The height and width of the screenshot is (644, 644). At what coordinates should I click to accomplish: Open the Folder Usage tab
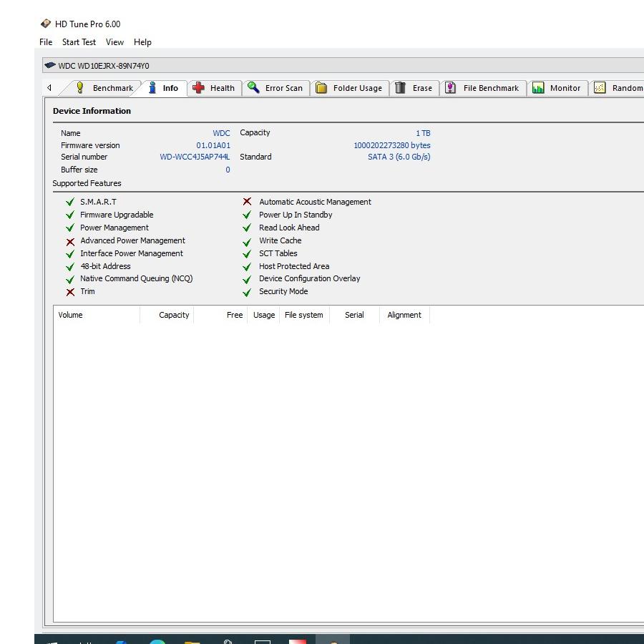tap(349, 88)
